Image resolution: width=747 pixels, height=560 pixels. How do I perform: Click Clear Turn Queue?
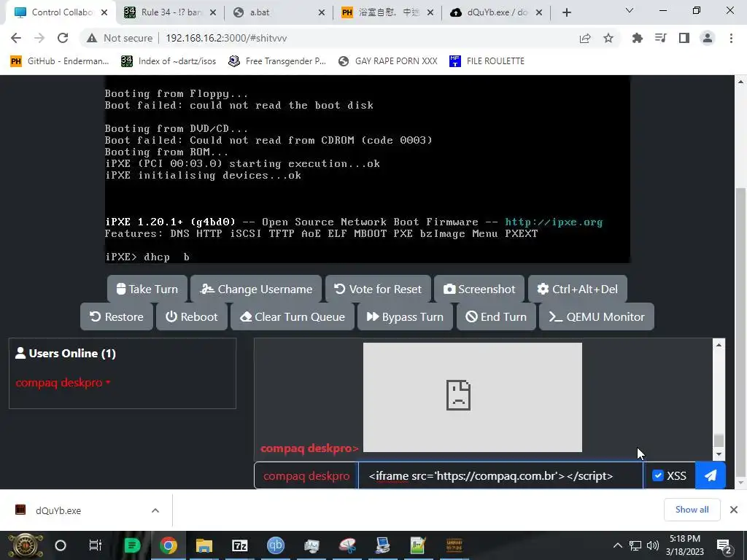coord(293,316)
